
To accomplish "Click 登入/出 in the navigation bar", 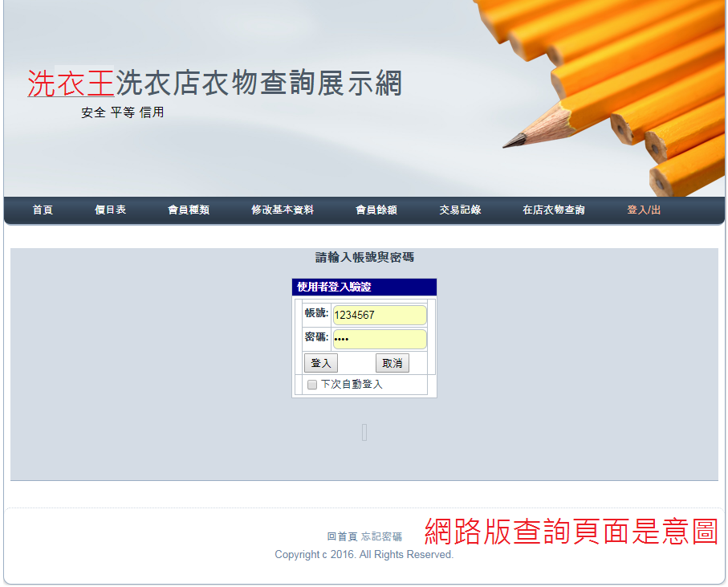I will tap(644, 210).
